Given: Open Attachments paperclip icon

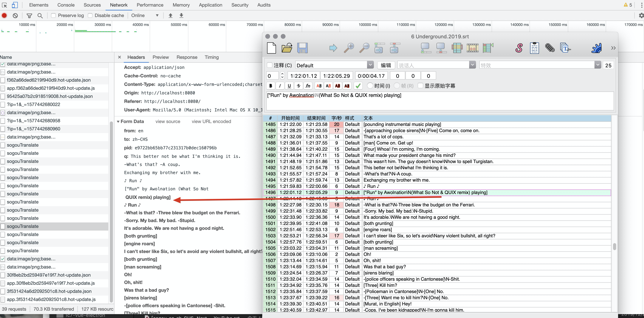Looking at the screenshot, I should pyautogui.click(x=550, y=48).
